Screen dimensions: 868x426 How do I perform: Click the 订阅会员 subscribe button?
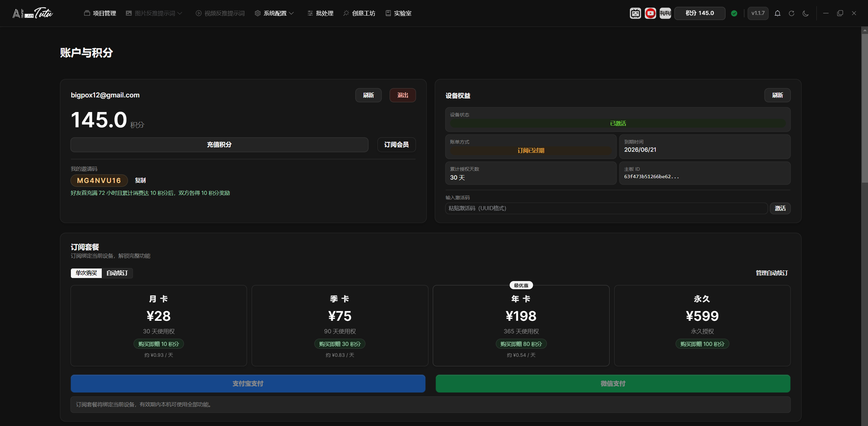397,145
